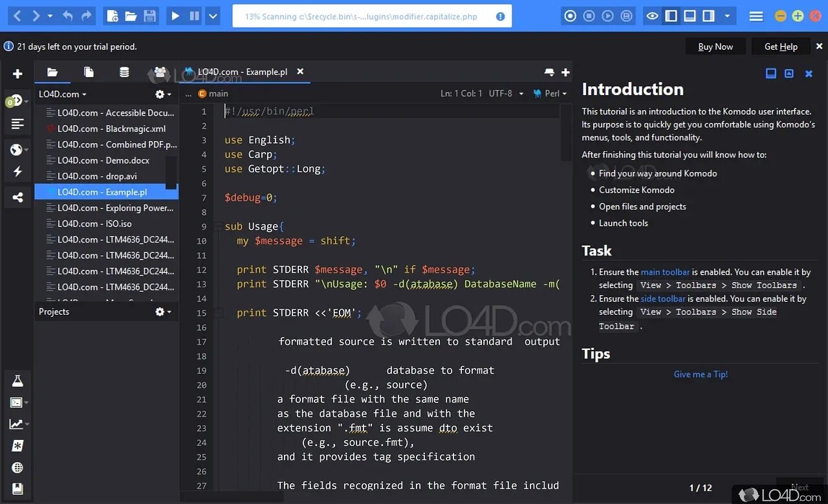Viewport: 828px width, 504px height.
Task: Open the Projects gear settings dropdown
Action: point(163,312)
